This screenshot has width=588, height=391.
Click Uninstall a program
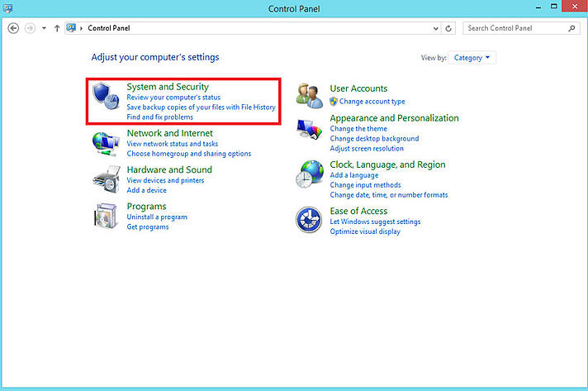(x=157, y=217)
